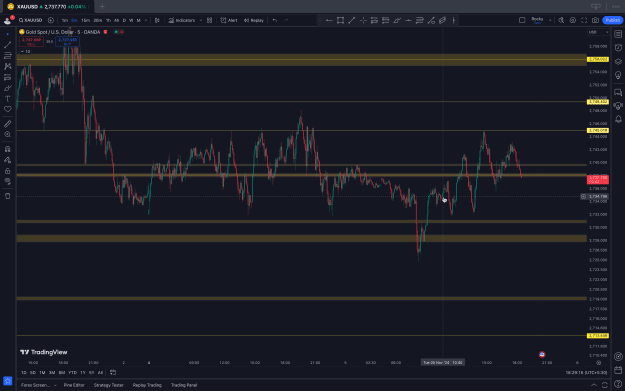The image size is (625, 391).
Task: Click the Publish button
Action: point(613,20)
